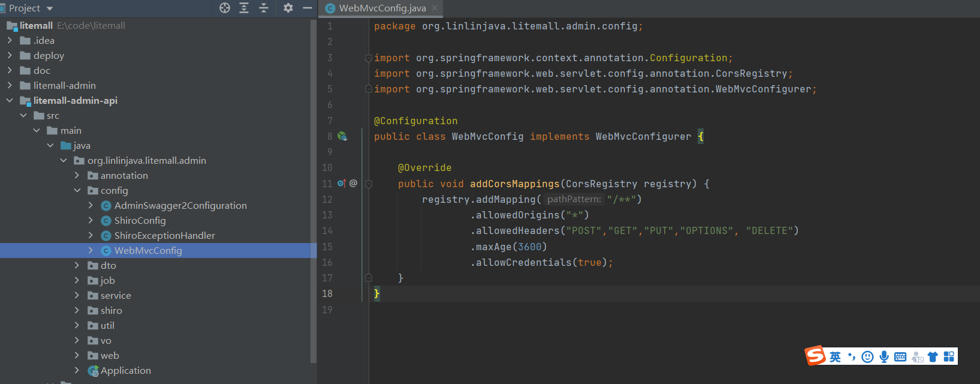Image resolution: width=980 pixels, height=384 pixels.
Task: Hide the Project tool window with minus icon
Action: pos(307,8)
